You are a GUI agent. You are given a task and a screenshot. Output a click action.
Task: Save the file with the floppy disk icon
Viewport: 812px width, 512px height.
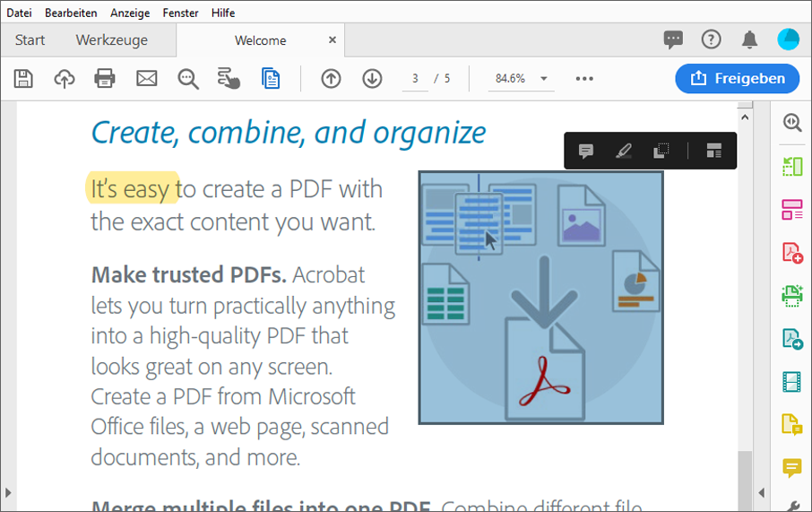(23, 79)
